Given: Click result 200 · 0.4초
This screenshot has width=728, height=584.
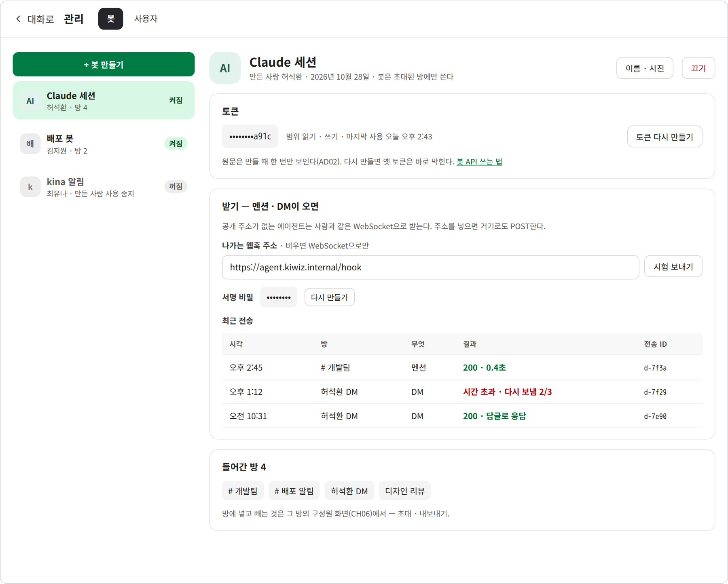Looking at the screenshot, I should 485,367.
